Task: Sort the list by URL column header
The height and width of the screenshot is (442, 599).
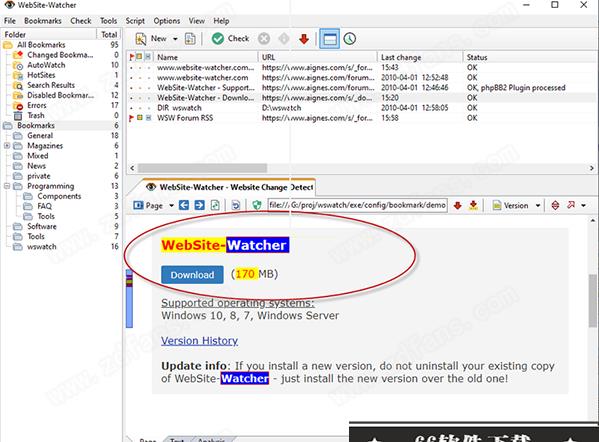Action: click(318, 57)
